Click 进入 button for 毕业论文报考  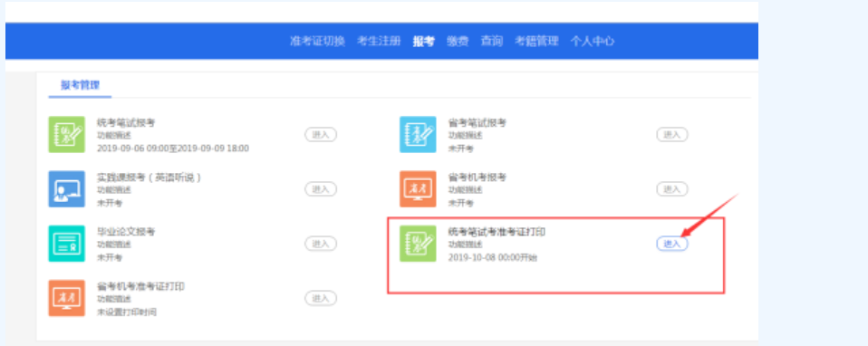point(321,244)
